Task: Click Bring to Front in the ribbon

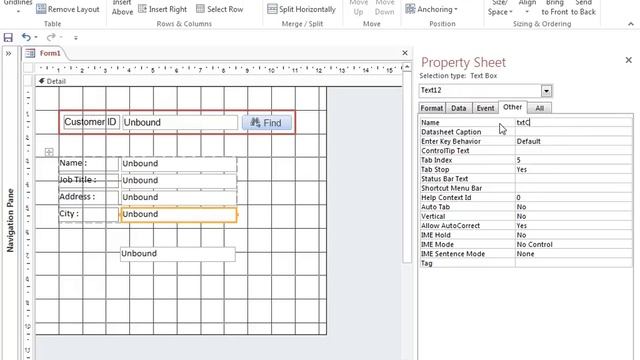Action: tap(554, 8)
